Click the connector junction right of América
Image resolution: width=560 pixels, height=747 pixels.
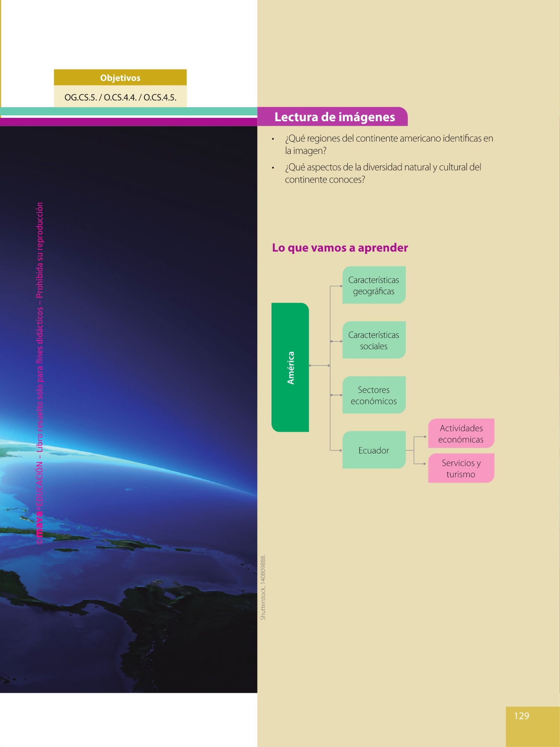click(x=329, y=366)
